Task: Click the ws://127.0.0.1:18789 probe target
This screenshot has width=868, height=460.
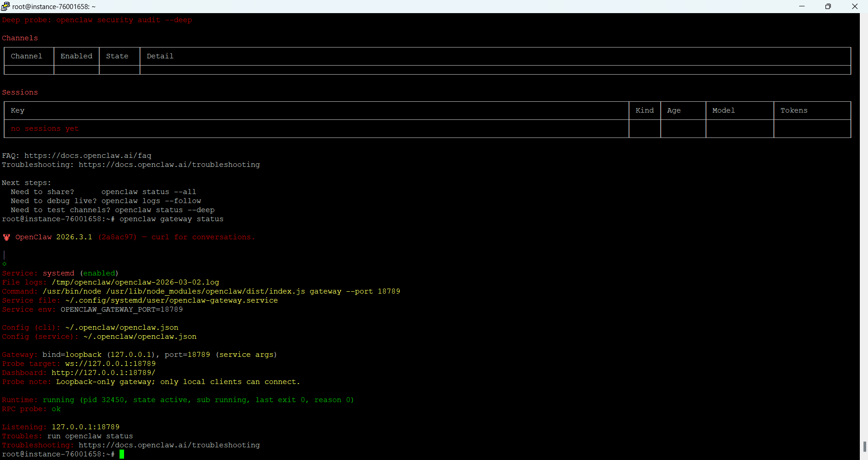Action: [110, 364]
